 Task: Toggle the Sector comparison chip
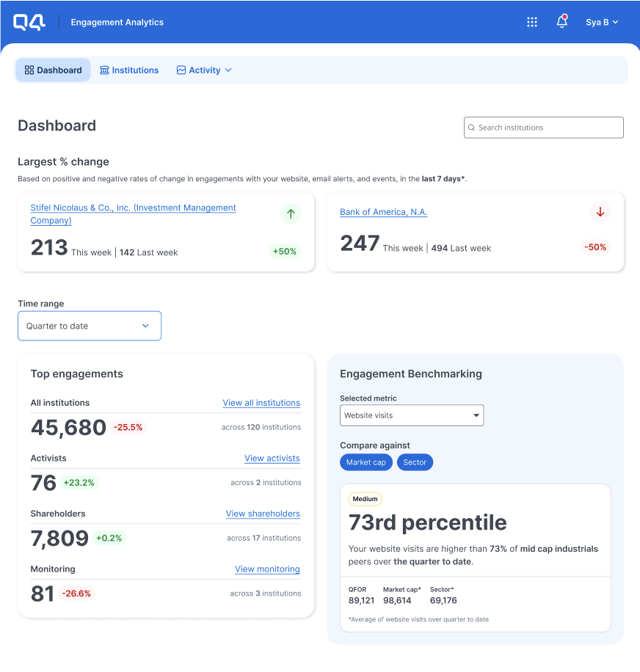click(415, 462)
